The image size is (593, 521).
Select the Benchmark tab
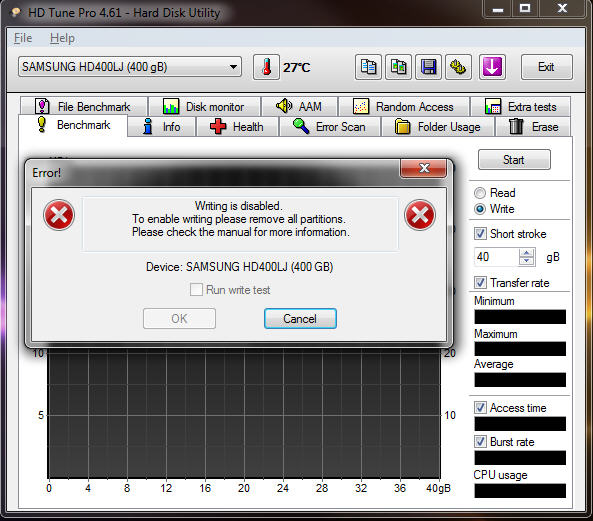click(73, 125)
